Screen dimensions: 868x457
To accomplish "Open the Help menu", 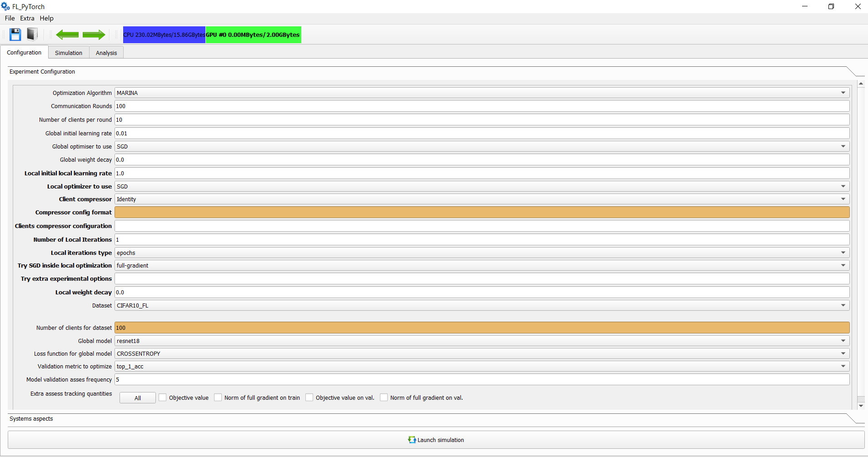I will coord(46,18).
